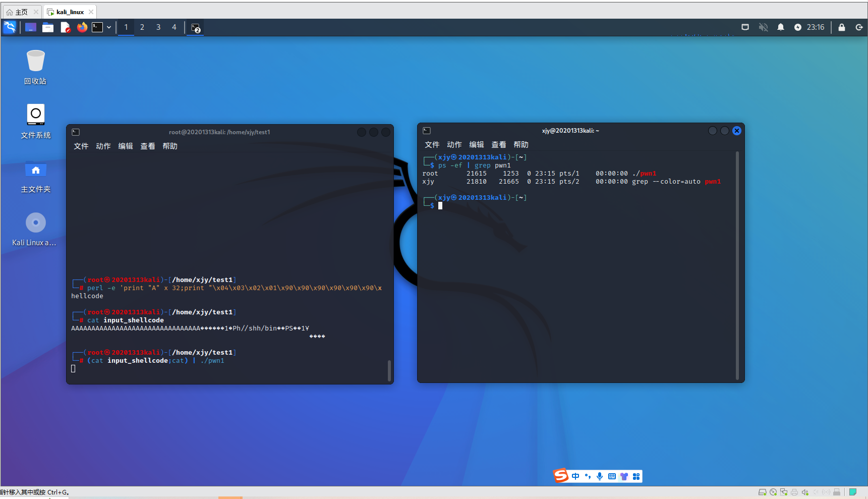This screenshot has width=868, height=499.
Task: Click the 'cat input_shellcode' command line
Action: pos(126,320)
